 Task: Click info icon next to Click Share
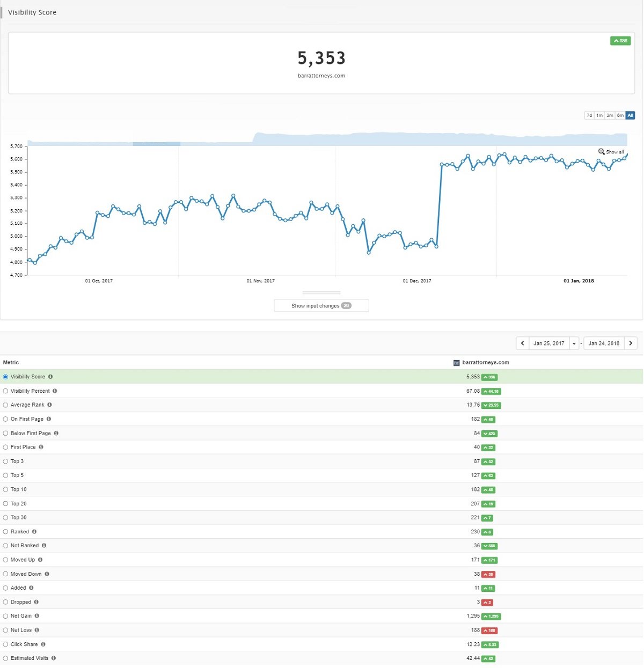tap(43, 644)
